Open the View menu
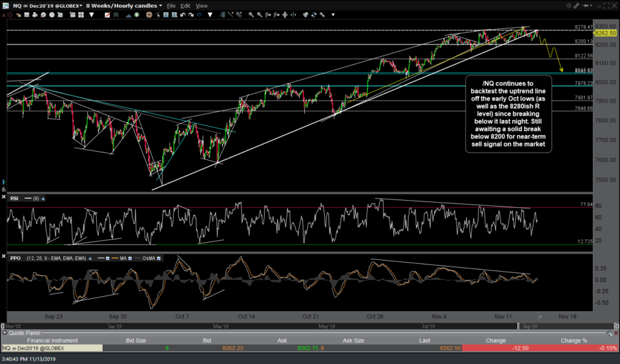This screenshot has height=364, width=620. pos(201,6)
